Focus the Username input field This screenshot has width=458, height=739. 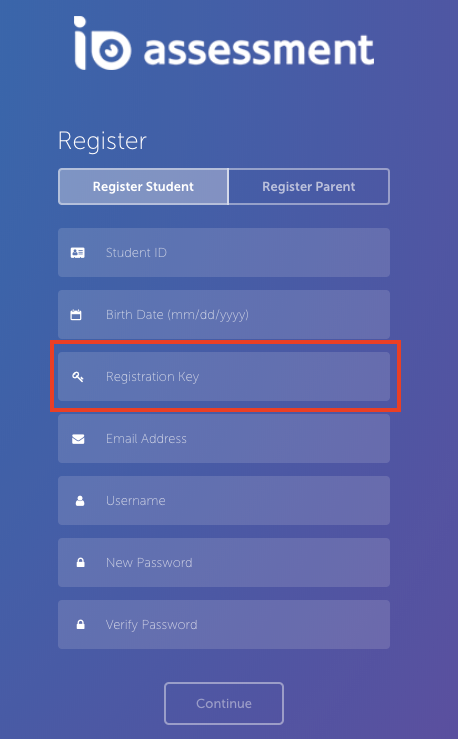pyautogui.click(x=224, y=501)
